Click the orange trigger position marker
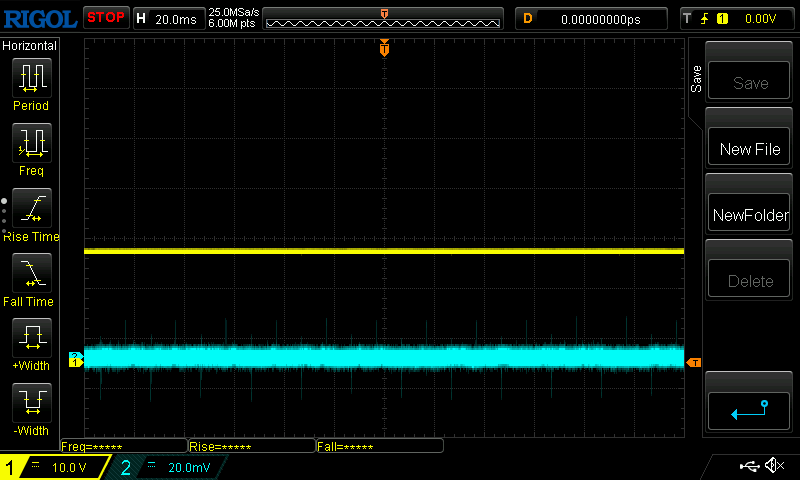 [x=384, y=49]
